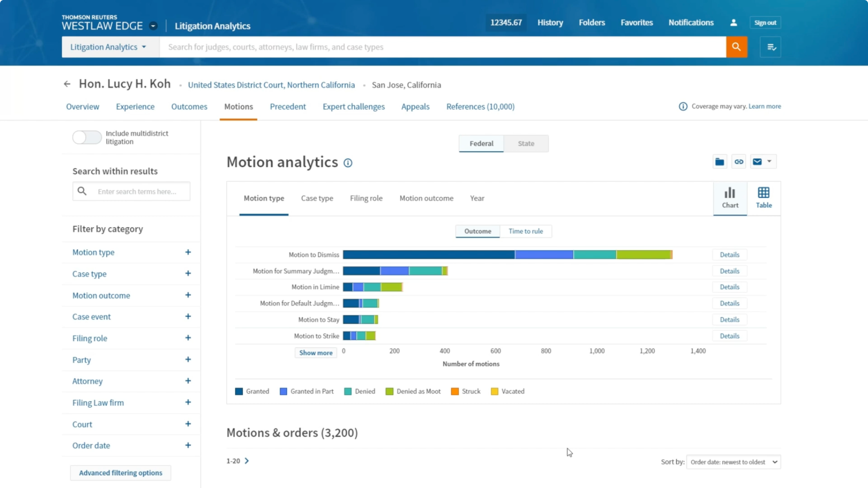
Task: Save to folder icon
Action: pyautogui.click(x=720, y=162)
